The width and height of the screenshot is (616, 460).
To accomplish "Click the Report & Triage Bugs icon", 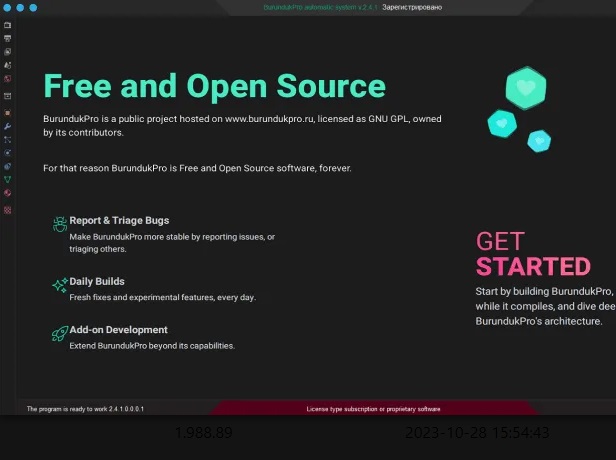I will 59,226.
